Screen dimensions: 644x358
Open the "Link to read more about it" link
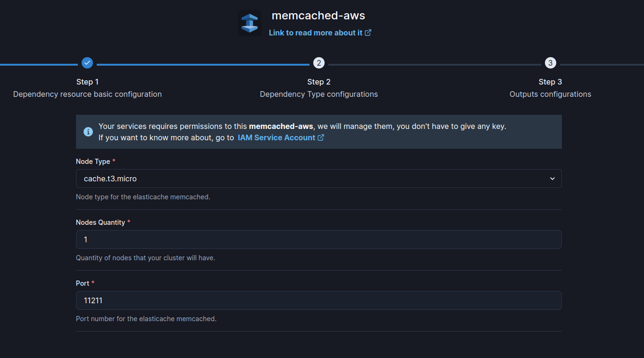[320, 33]
